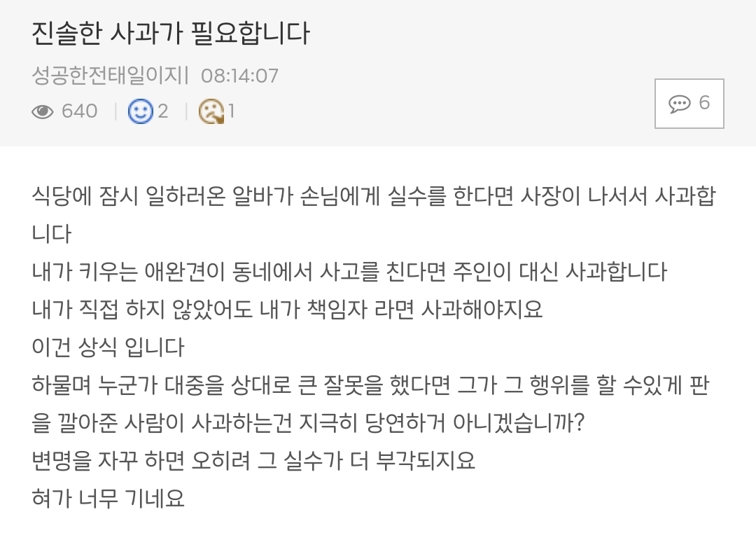Click the line starting 하물며 누군가 대중을
The width and height of the screenshot is (756, 540).
pyautogui.click(x=370, y=385)
